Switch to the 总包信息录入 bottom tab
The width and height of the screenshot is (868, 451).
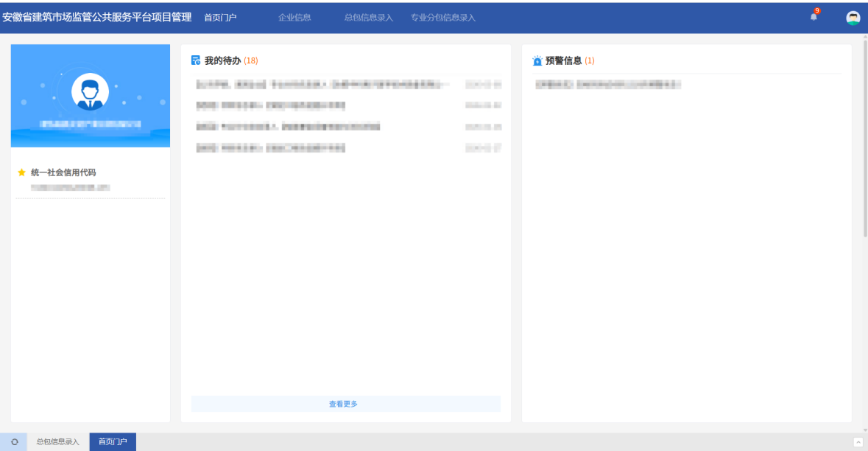[x=58, y=442]
